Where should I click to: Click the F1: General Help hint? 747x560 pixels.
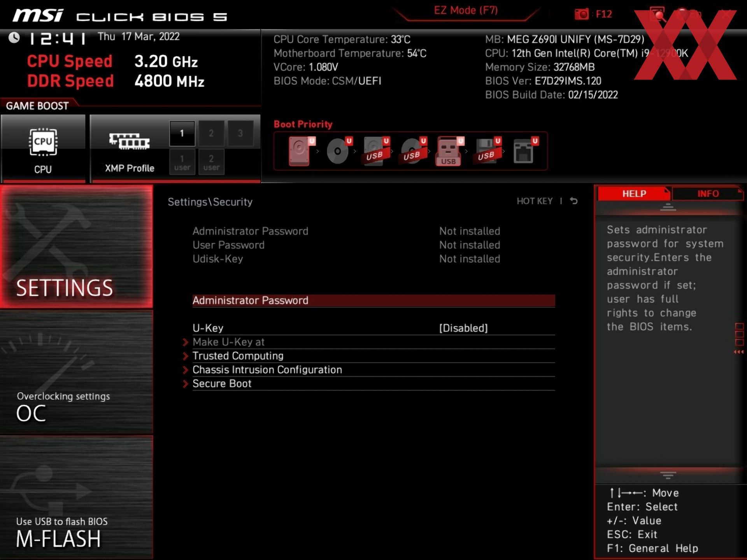point(652,548)
